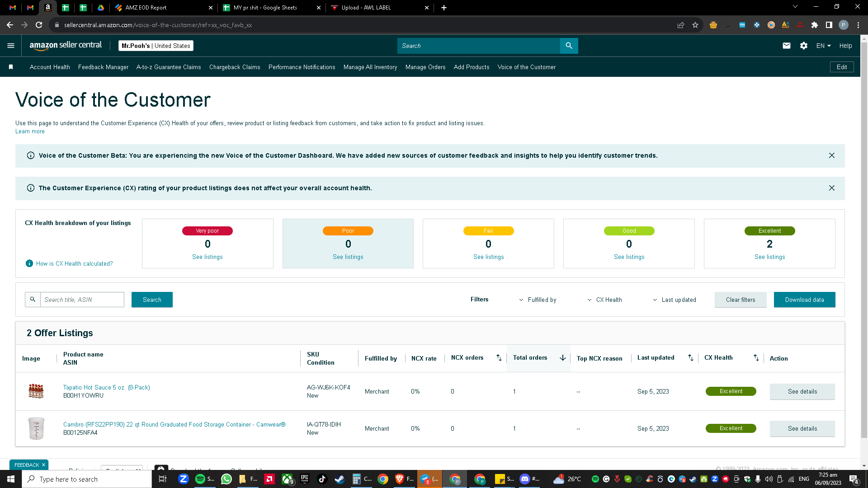This screenshot has height=488, width=868.
Task: Open Steam from the taskbar
Action: pyautogui.click(x=340, y=479)
